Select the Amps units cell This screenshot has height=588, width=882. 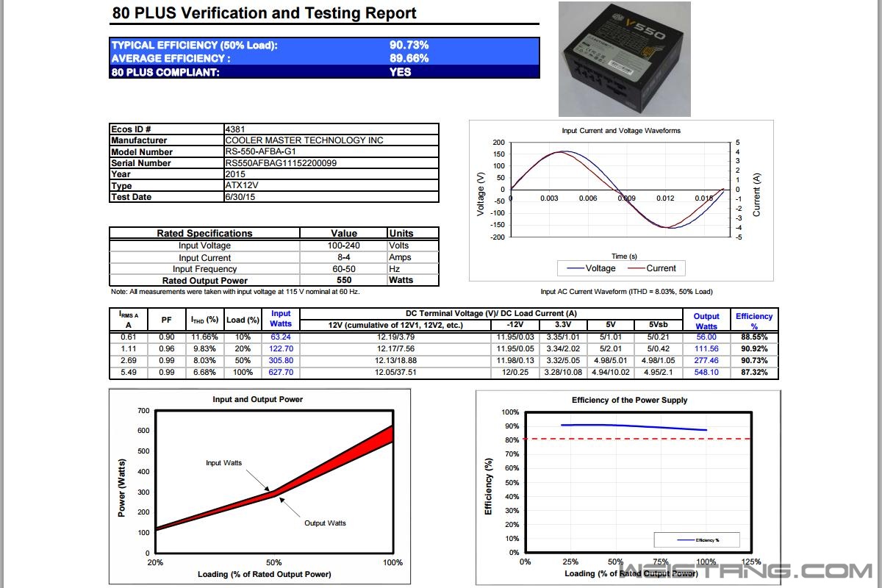coord(400,257)
